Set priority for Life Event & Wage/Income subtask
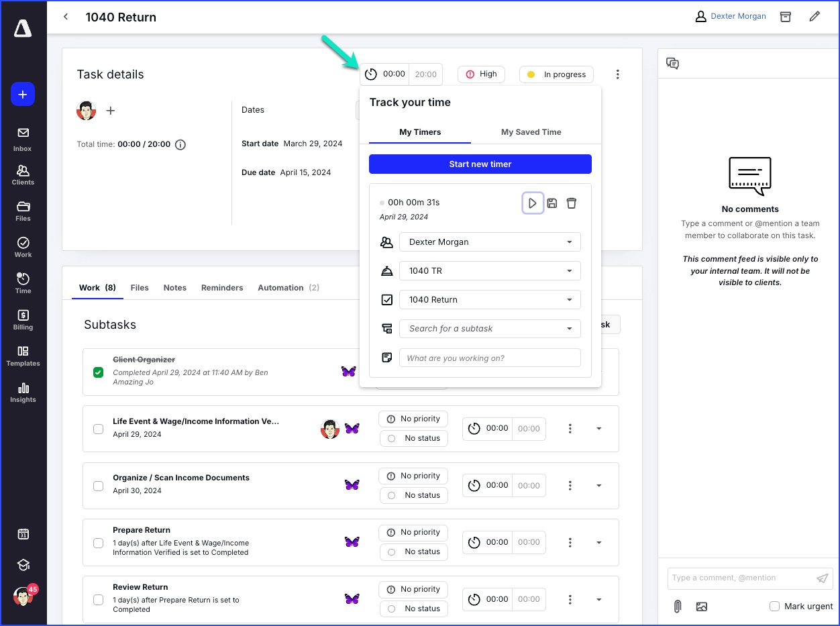 click(x=414, y=419)
